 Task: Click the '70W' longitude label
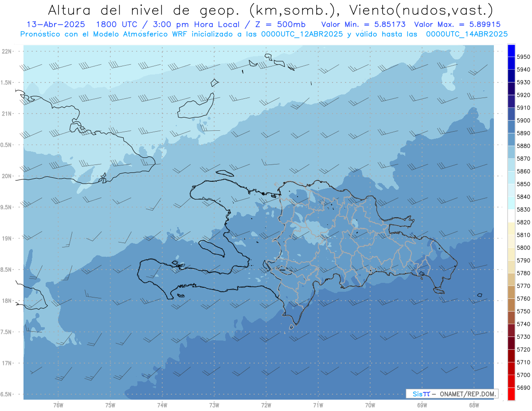click(x=370, y=405)
